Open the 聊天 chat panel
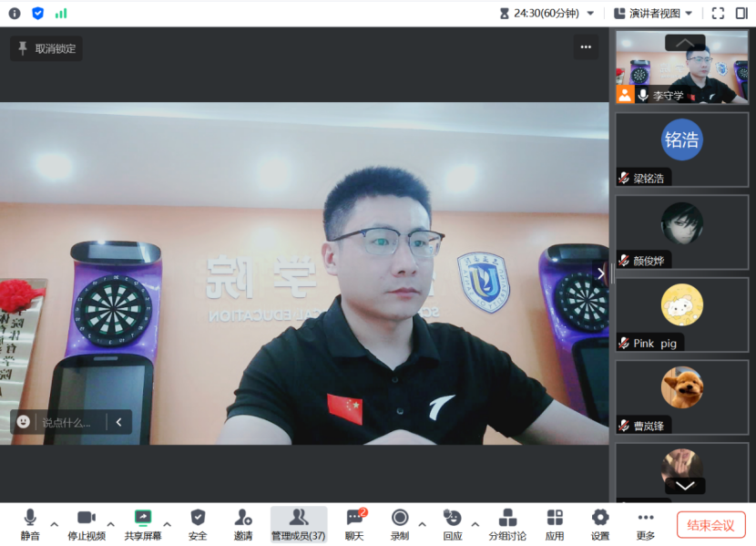The width and height of the screenshot is (756, 546). click(354, 519)
